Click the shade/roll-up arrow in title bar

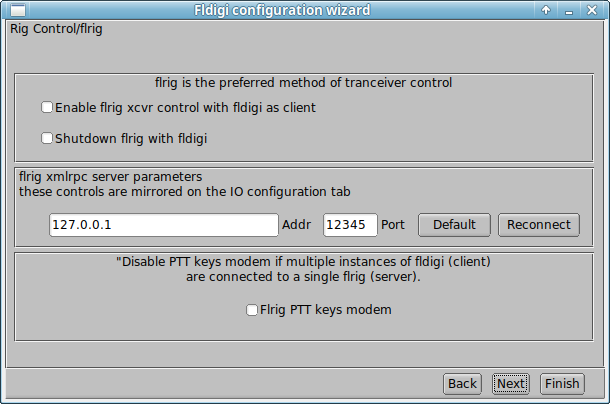546,10
